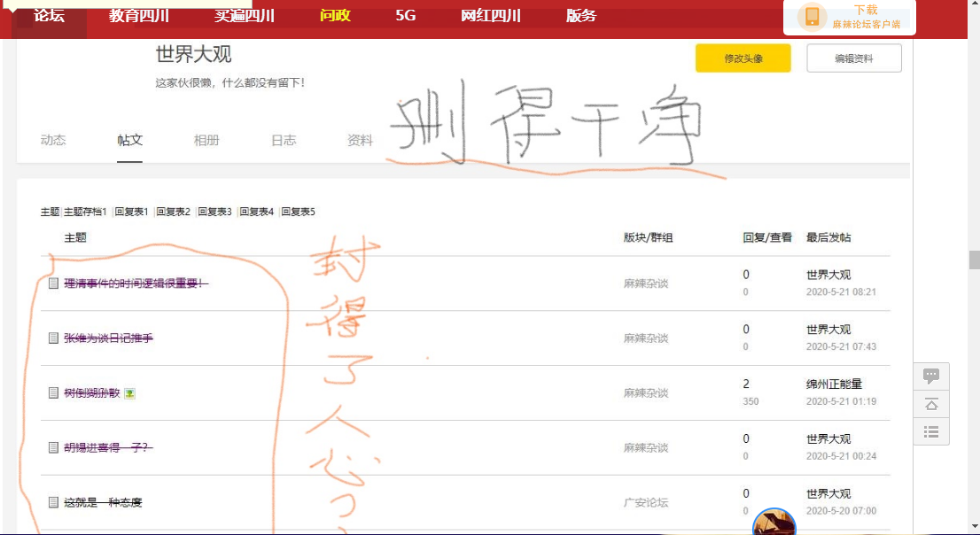This screenshot has width=980, height=535.
Task: Click the vertical scrollbar thumb on right edge
Action: tap(975, 260)
